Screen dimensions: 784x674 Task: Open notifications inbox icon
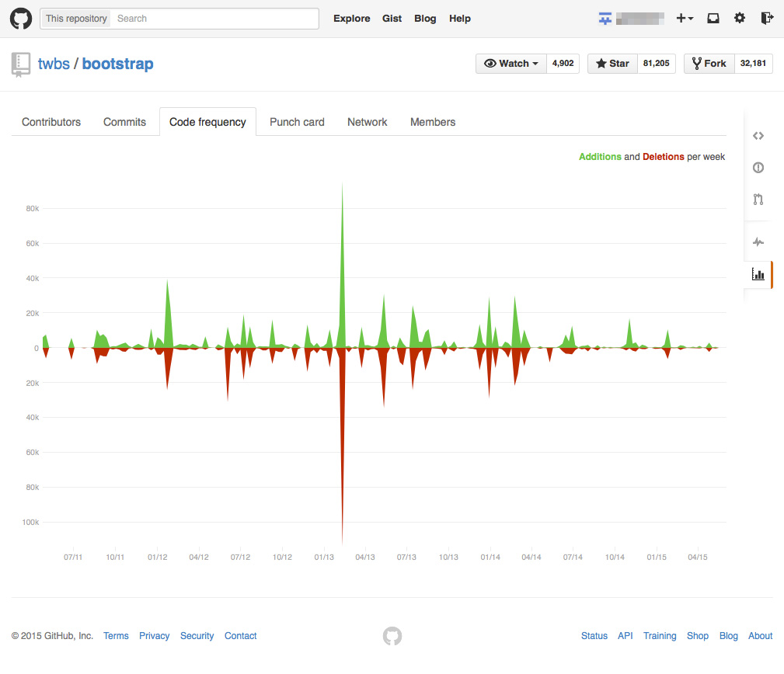[x=713, y=17]
